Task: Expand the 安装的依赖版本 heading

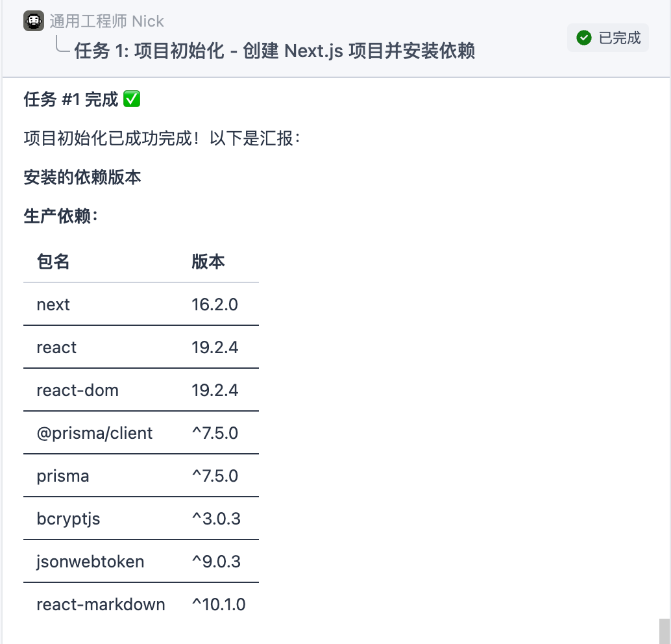Action: point(82,177)
